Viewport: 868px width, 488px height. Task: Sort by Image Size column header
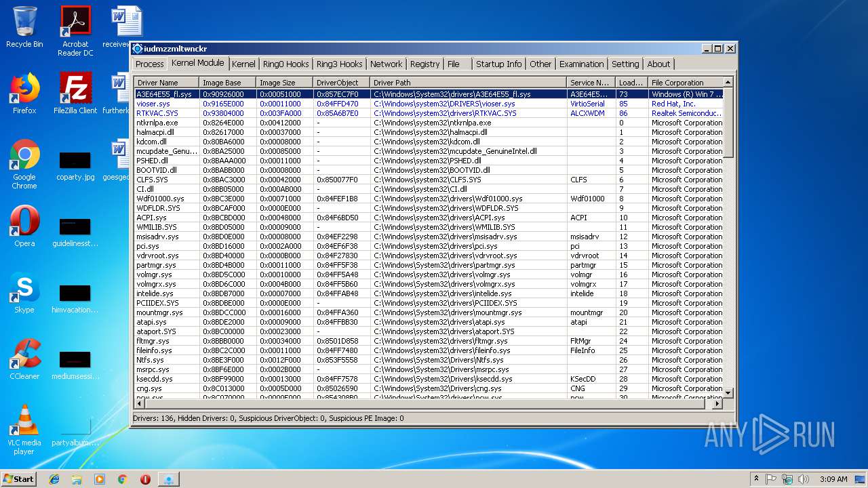click(285, 83)
